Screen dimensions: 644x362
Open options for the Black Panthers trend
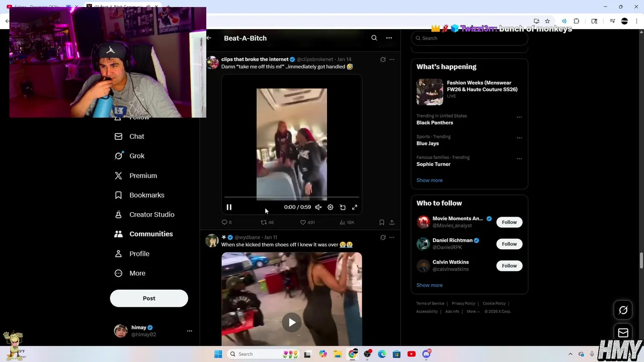(x=519, y=117)
